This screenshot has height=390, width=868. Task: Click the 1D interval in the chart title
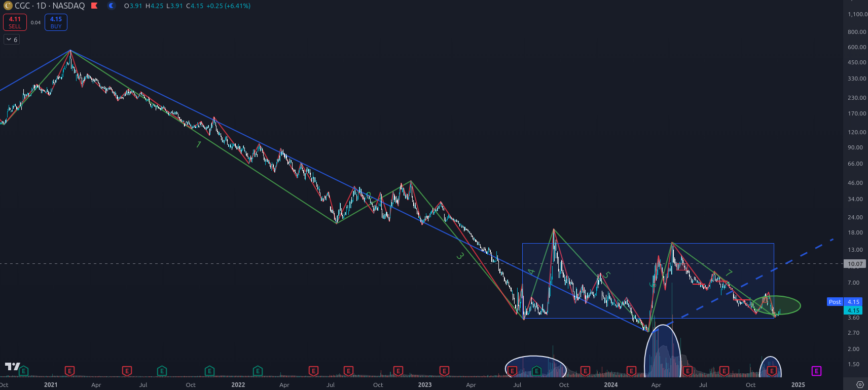coord(41,6)
